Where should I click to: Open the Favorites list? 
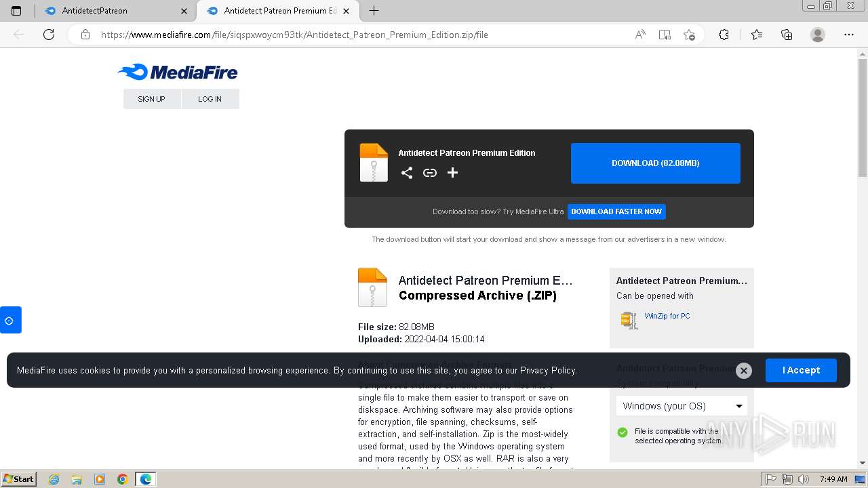click(x=757, y=35)
